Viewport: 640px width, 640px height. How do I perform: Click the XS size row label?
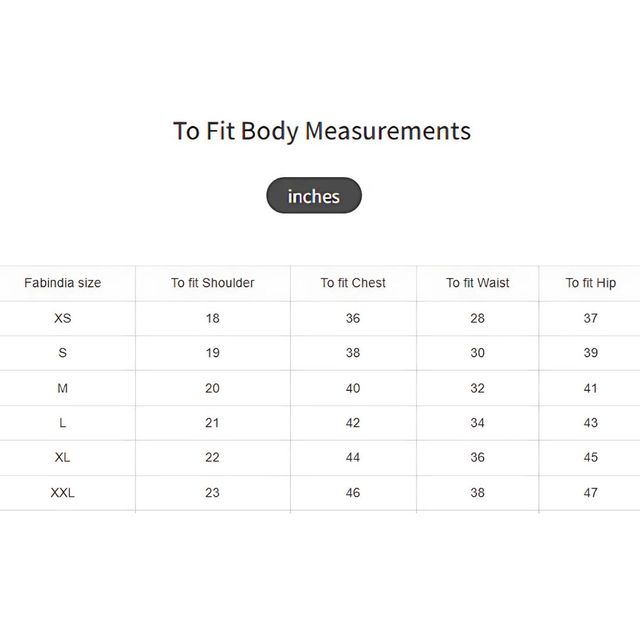click(x=62, y=318)
